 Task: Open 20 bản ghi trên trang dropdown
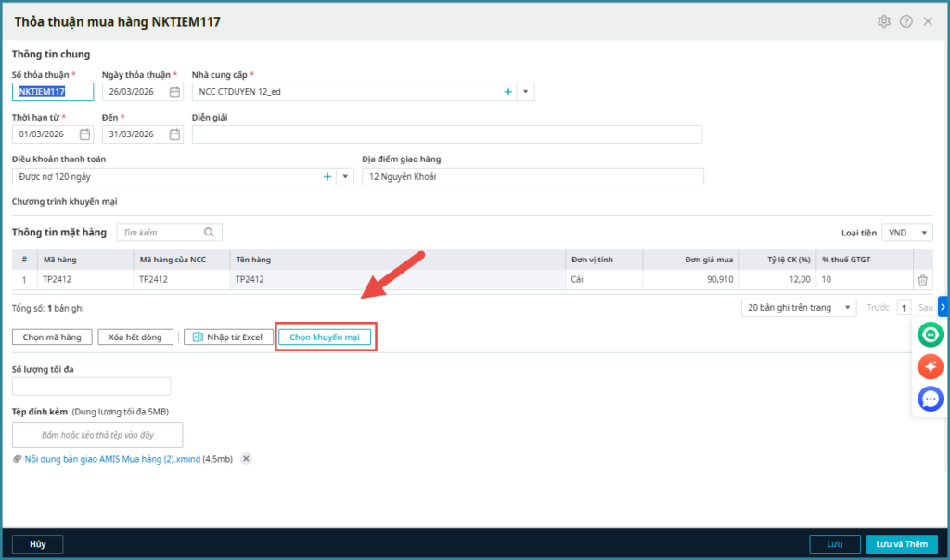click(799, 308)
